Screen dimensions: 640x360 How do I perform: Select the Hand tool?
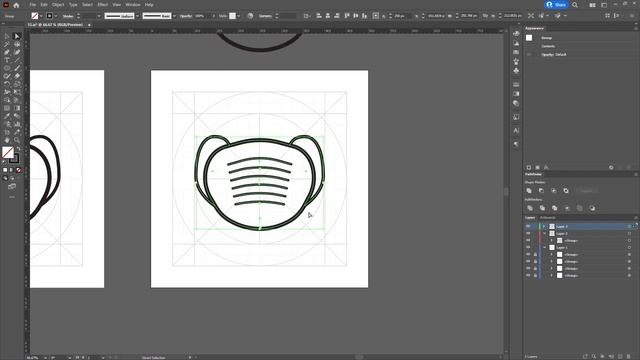tap(7, 140)
